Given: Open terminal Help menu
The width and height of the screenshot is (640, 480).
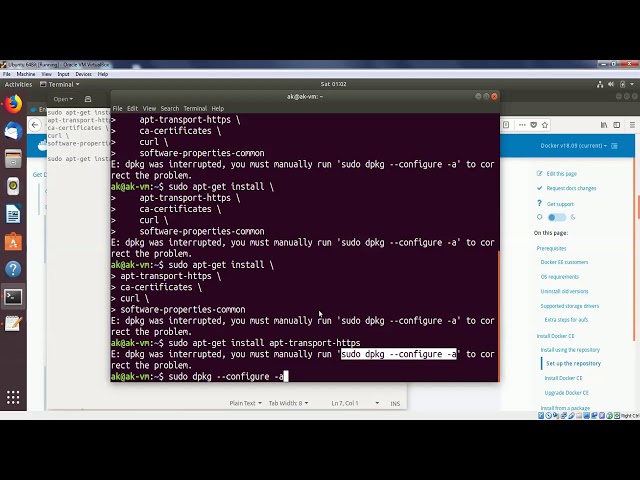Looking at the screenshot, I should (218, 109).
